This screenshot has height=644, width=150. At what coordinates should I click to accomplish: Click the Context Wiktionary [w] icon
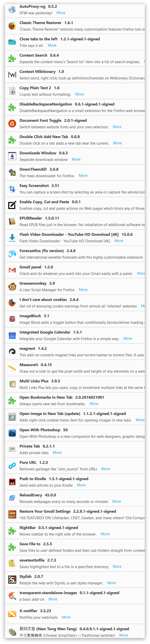(x=12, y=75)
